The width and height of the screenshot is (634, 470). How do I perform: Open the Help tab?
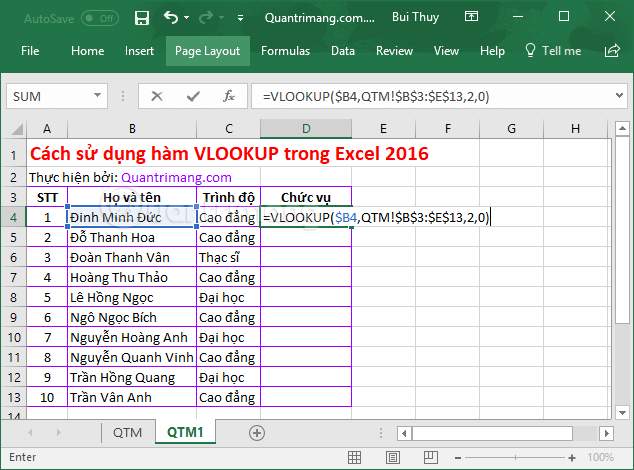pos(492,51)
